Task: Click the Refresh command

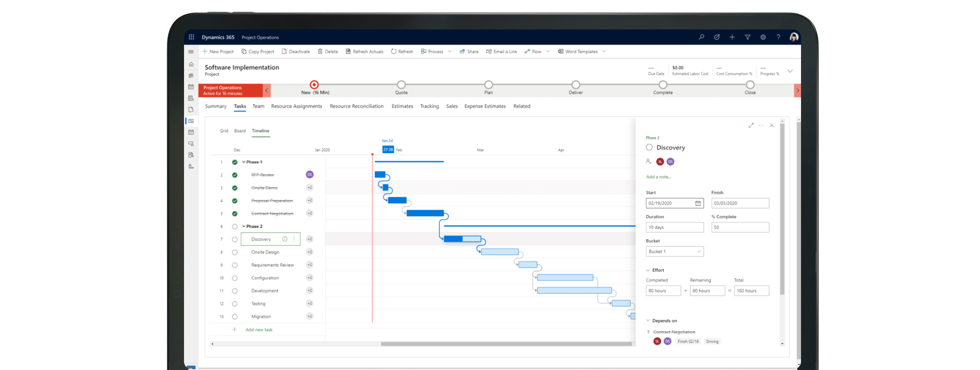Action: click(x=402, y=51)
